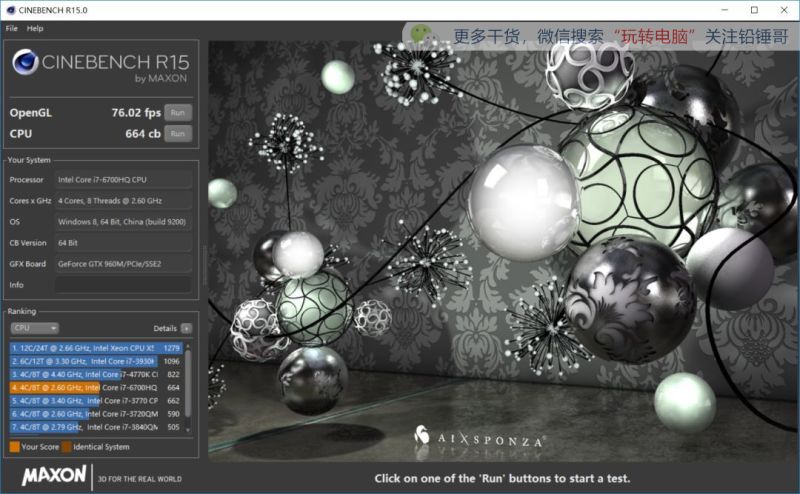The height and width of the screenshot is (494, 800).
Task: Click the rendered benchmark scene image
Action: click(x=502, y=251)
